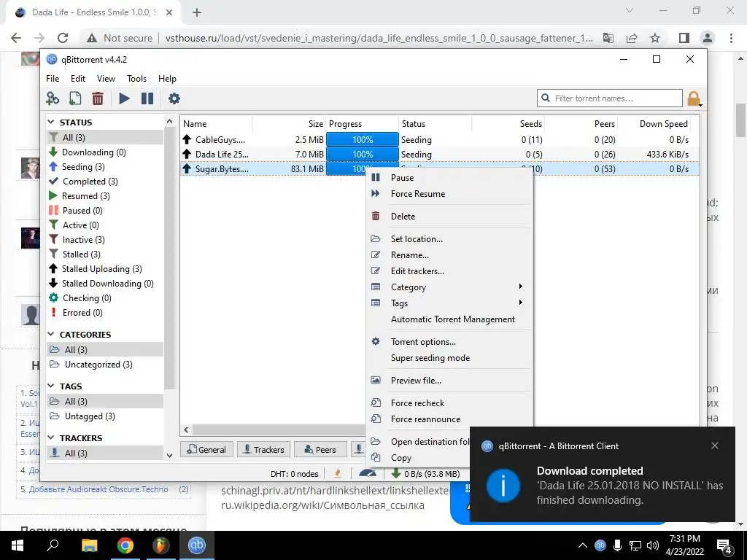Click the torrent options gear icon in context menu
Viewport: 747px width, 560px height.
click(376, 341)
